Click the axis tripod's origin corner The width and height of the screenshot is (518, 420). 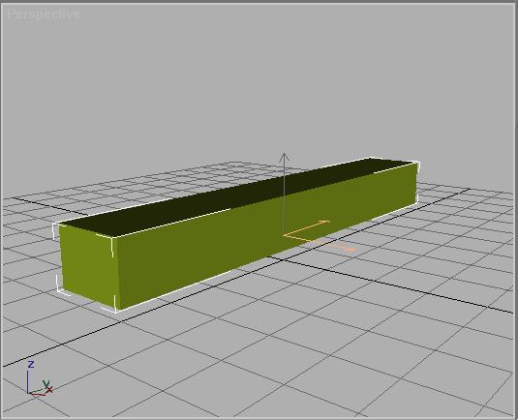(29, 392)
